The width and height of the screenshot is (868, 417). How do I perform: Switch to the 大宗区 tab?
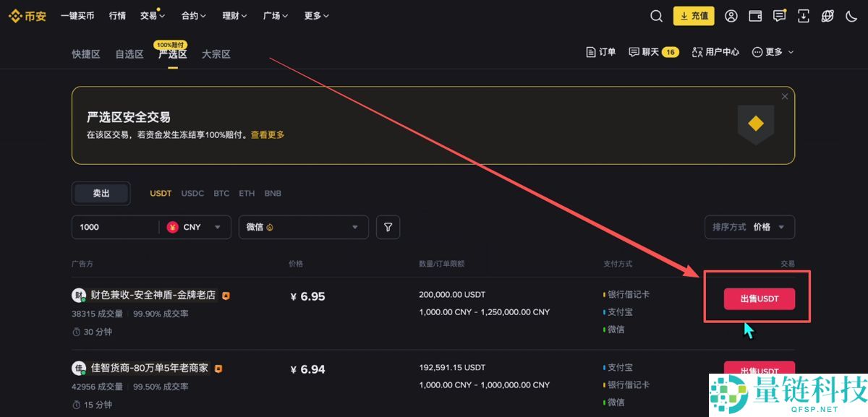point(215,53)
